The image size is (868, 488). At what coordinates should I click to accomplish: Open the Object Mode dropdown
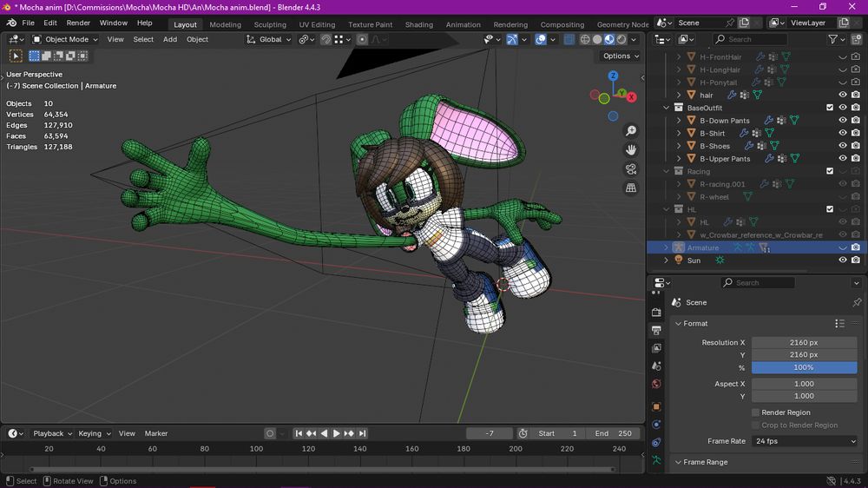coord(65,39)
